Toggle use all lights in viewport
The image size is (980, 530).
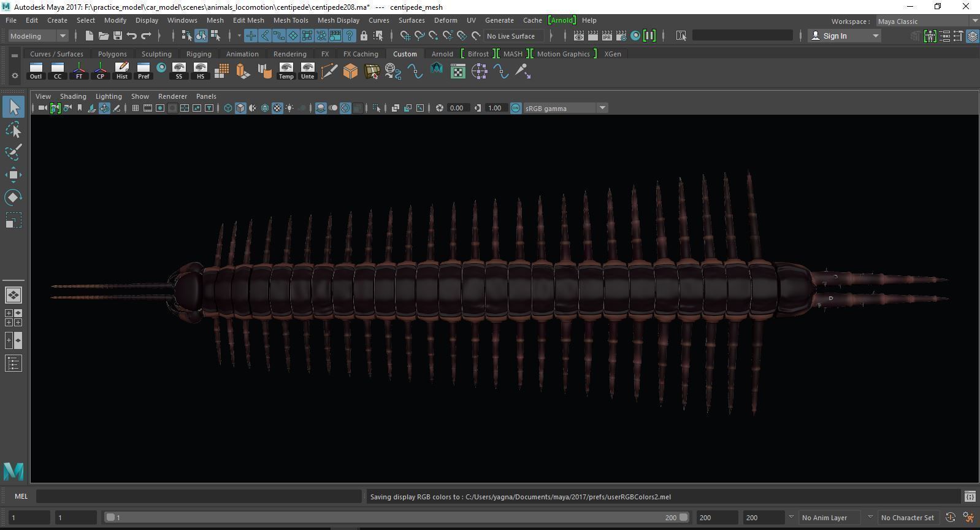click(289, 108)
